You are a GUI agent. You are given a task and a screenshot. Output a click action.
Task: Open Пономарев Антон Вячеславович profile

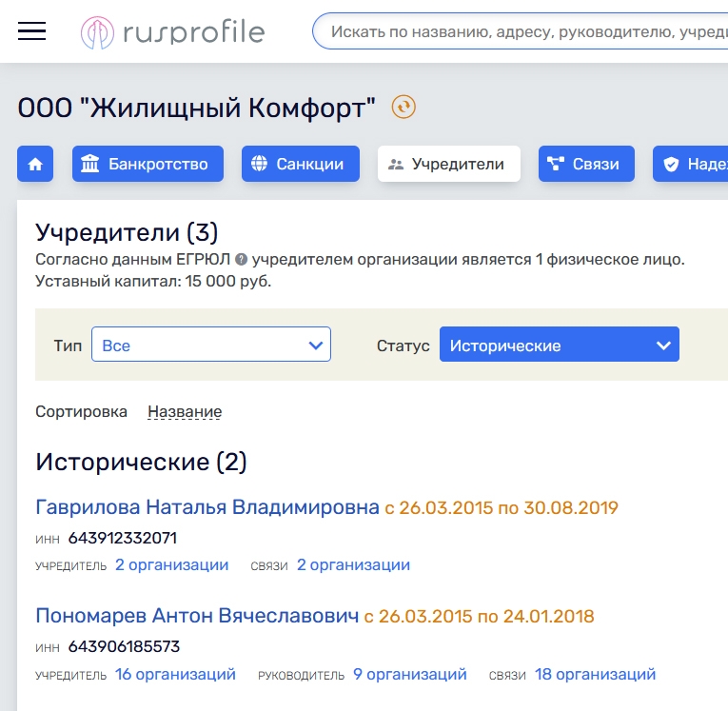coord(197,616)
